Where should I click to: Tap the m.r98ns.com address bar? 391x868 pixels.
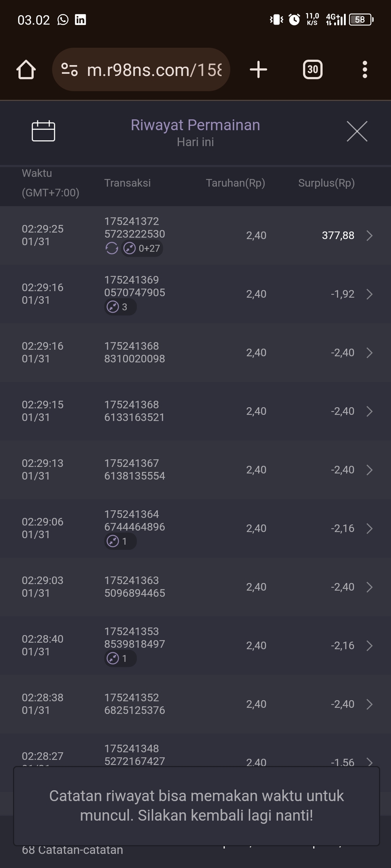click(x=154, y=69)
